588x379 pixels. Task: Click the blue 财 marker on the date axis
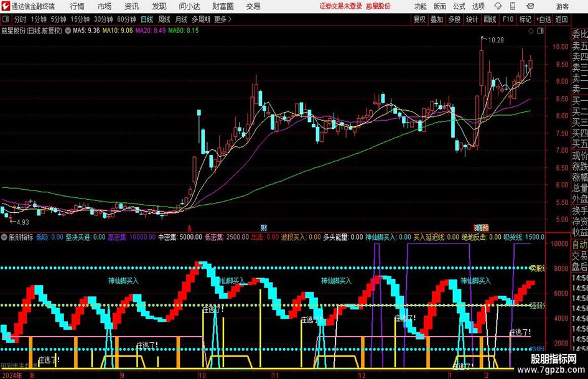[x=264, y=228]
